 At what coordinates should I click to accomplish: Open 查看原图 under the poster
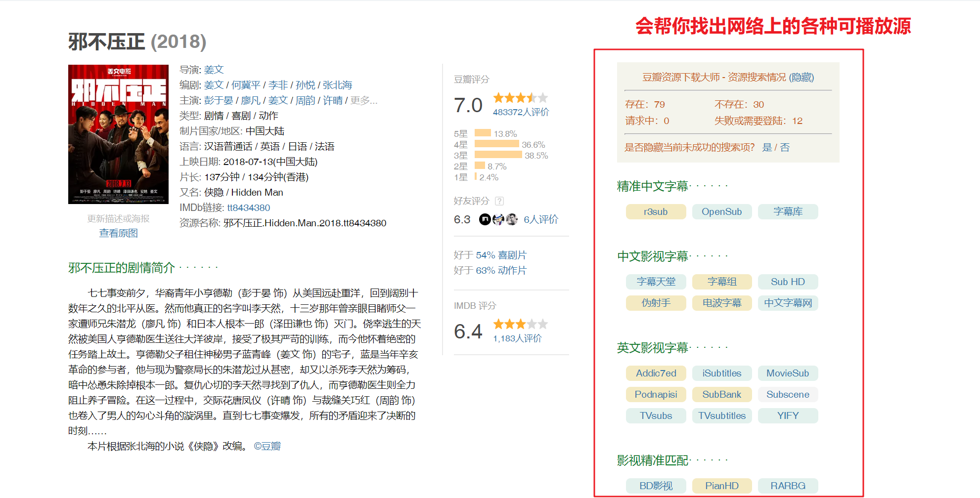click(118, 233)
